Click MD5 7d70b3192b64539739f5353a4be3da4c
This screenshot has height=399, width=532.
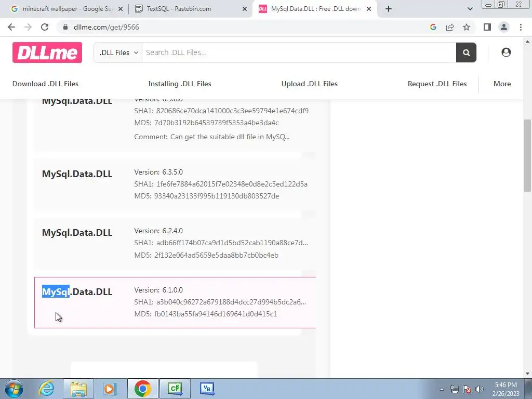[x=207, y=123]
